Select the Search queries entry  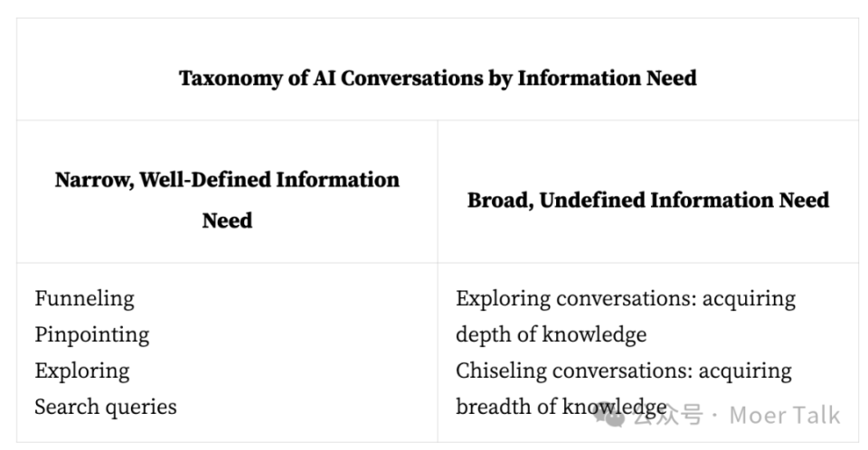(106, 407)
